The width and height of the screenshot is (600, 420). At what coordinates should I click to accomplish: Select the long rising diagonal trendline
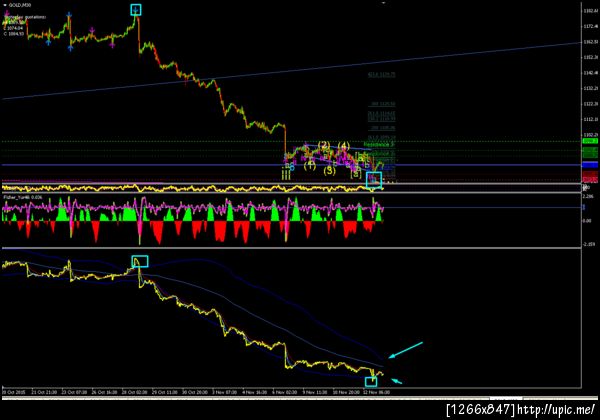click(292, 71)
